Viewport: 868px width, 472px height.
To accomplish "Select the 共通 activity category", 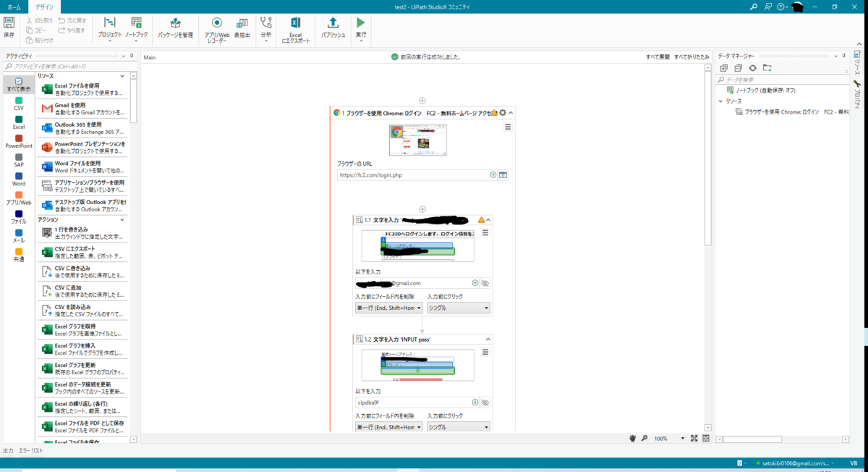I will [x=19, y=254].
